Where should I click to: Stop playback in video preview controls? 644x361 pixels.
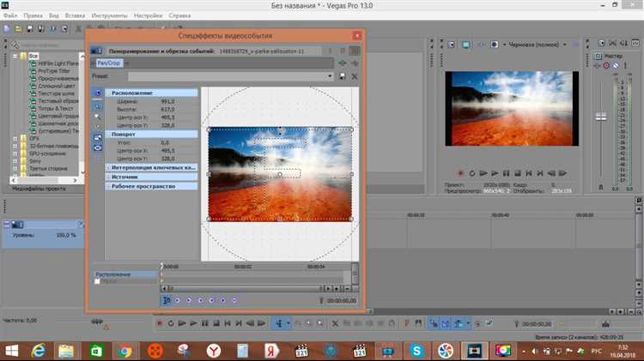pyautogui.click(x=518, y=173)
